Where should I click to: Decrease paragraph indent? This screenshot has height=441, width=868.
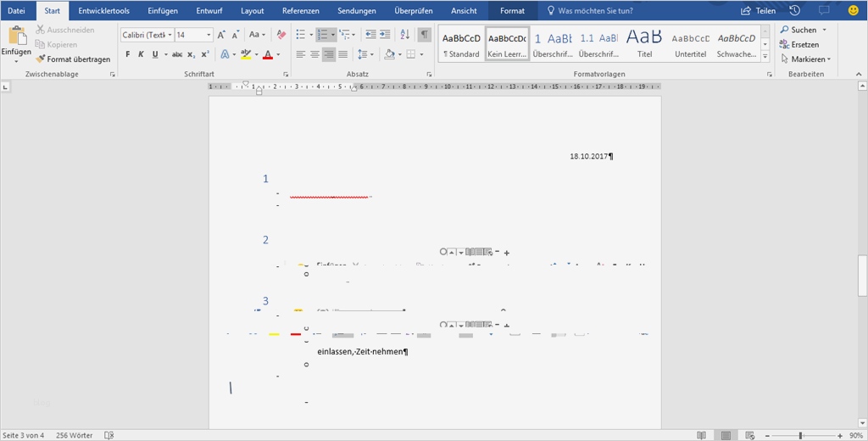point(371,35)
